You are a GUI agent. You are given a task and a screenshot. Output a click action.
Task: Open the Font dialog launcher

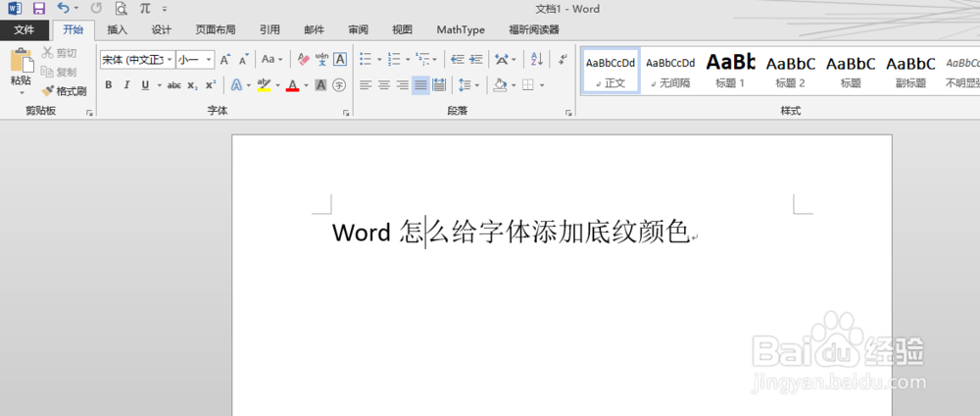(346, 113)
